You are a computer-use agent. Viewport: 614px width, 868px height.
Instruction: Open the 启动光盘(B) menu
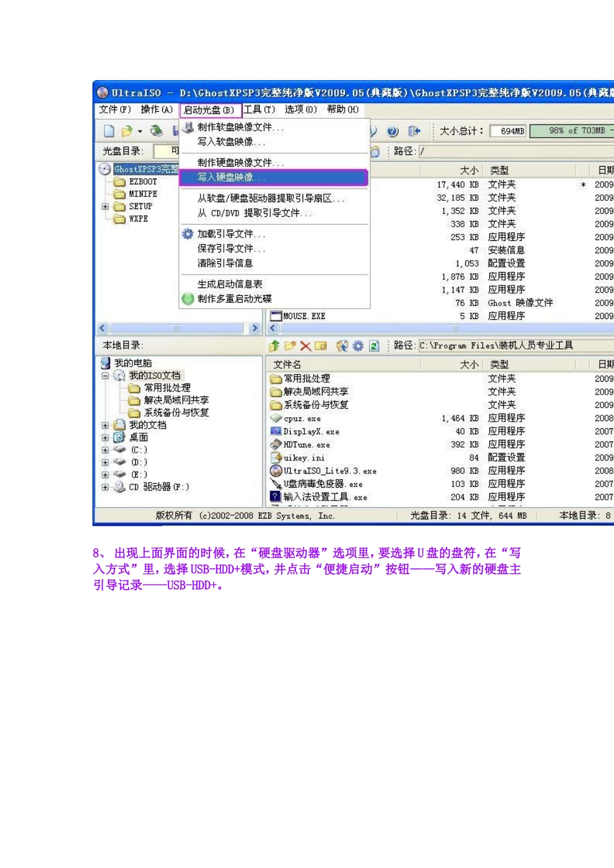coord(209,110)
